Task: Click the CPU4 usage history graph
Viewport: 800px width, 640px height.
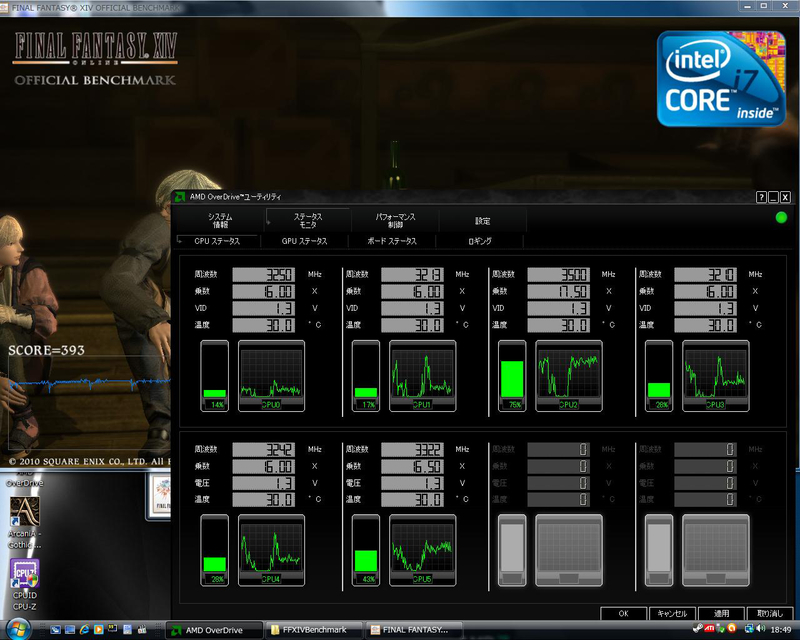Action: click(271, 550)
